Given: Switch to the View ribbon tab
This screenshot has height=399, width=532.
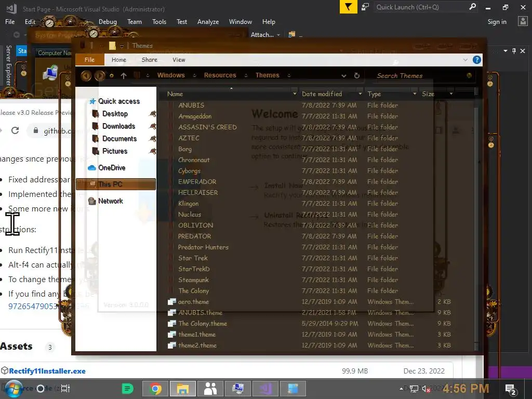Looking at the screenshot, I should click(179, 60).
